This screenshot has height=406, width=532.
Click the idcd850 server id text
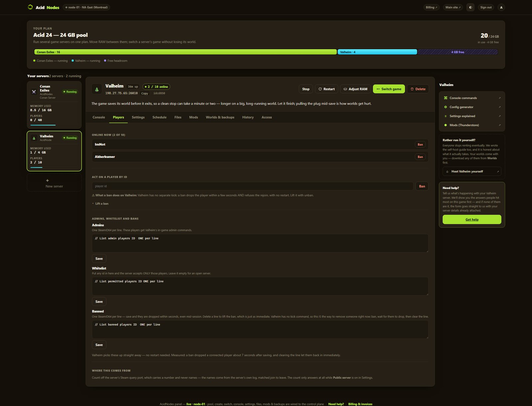click(x=159, y=93)
